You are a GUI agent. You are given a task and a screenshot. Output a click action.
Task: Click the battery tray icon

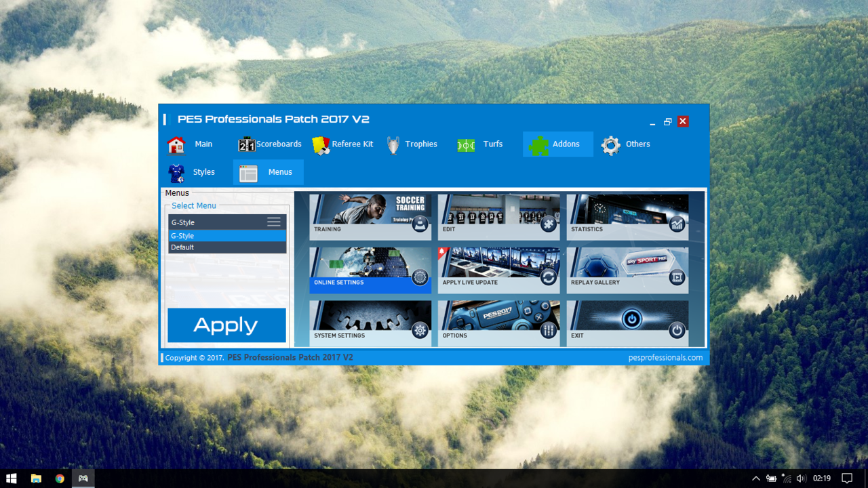click(x=771, y=479)
